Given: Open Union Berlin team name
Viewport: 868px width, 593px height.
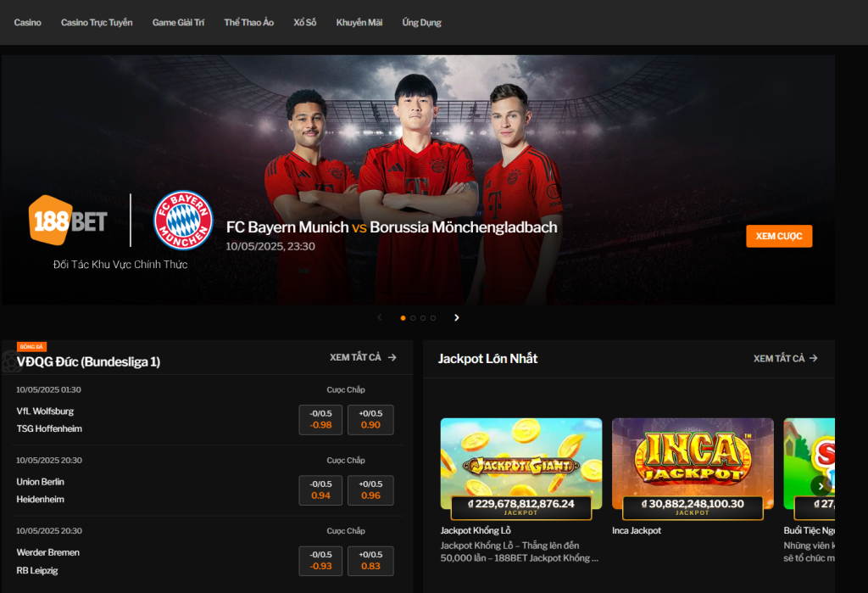Looking at the screenshot, I should 41,482.
